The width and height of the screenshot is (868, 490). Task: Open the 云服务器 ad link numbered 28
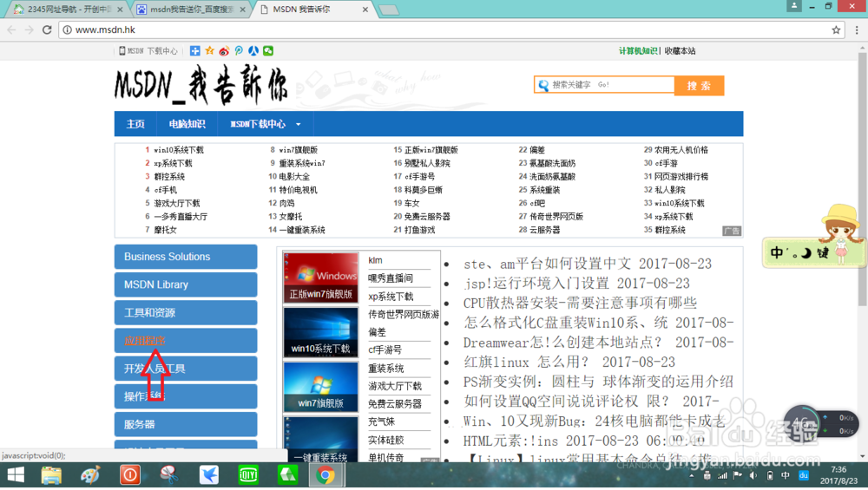pyautogui.click(x=544, y=230)
